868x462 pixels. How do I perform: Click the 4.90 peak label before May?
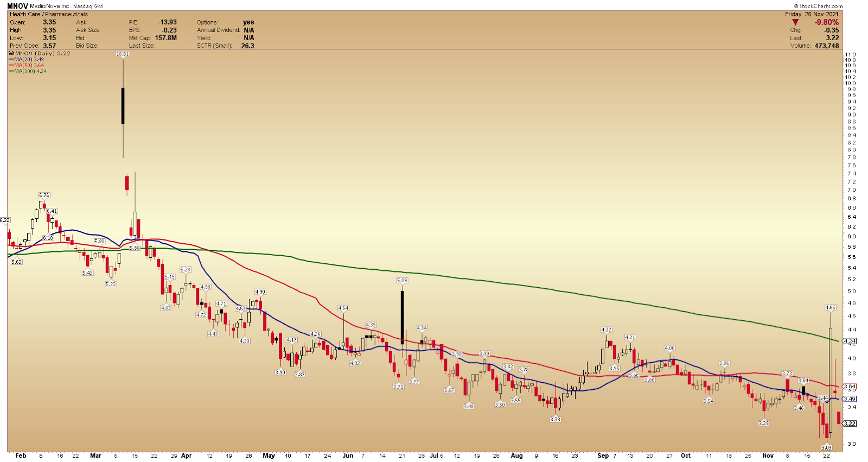coord(260,292)
